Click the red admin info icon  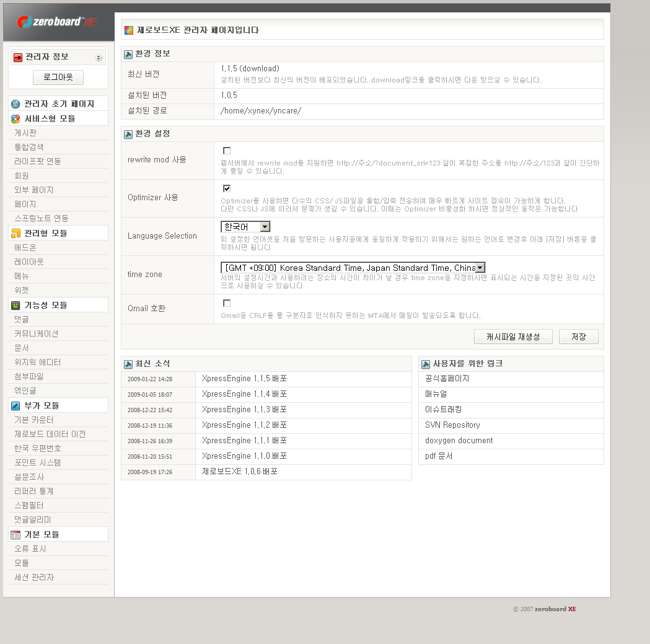[x=18, y=58]
